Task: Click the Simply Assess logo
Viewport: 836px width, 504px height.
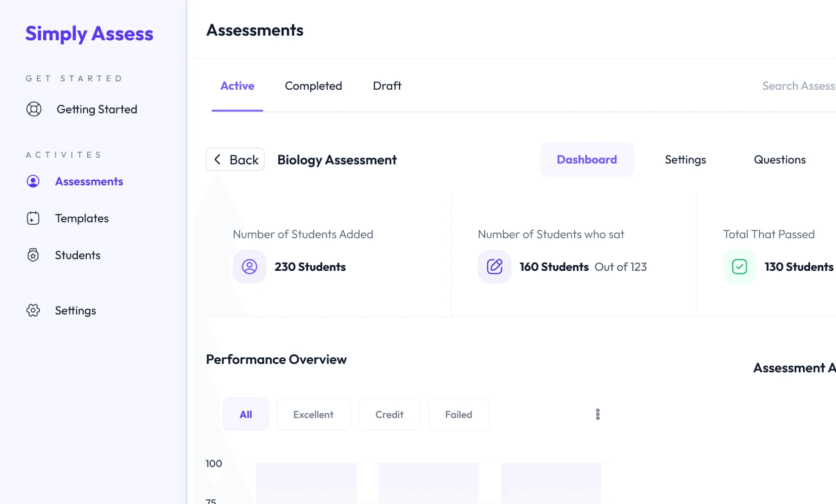Action: pyautogui.click(x=89, y=33)
